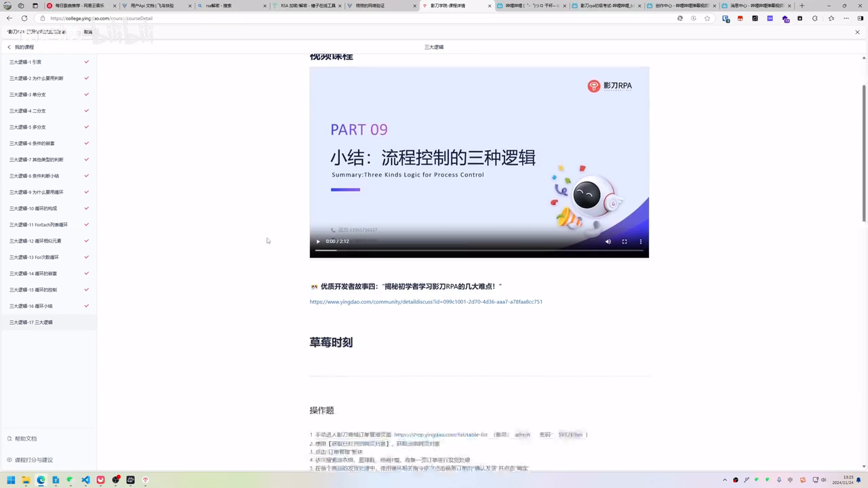
Task: Select lesson 三大逻辑-10 循环的构成
Action: (48, 208)
